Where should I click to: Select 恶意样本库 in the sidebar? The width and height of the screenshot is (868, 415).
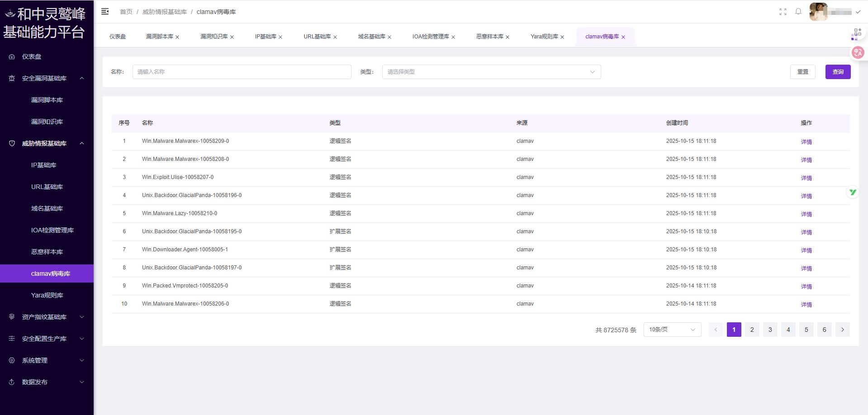click(x=47, y=252)
